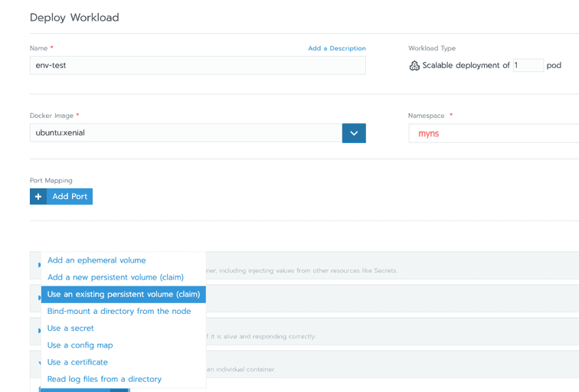Click the Docker Image field with ubuntu:xenial
Viewport: 579px width, 392px height.
click(186, 133)
